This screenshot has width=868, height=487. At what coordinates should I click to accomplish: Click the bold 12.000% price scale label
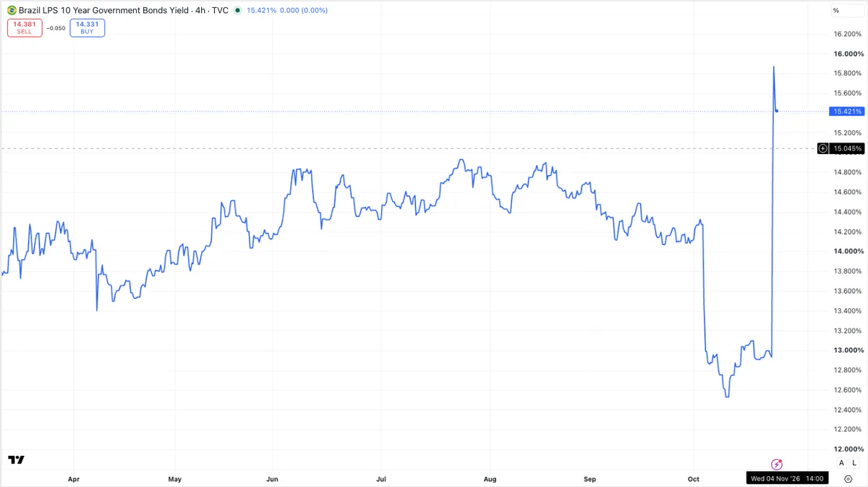[x=847, y=449]
